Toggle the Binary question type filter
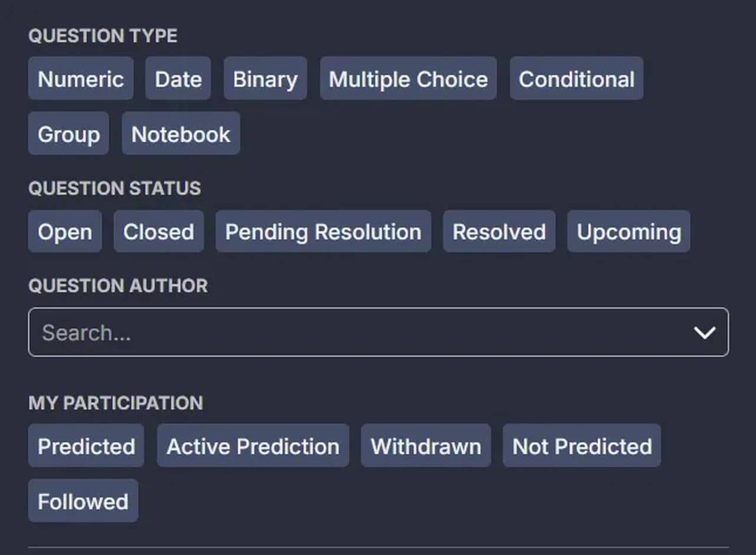Viewport: 756px width, 555px height. (x=265, y=78)
